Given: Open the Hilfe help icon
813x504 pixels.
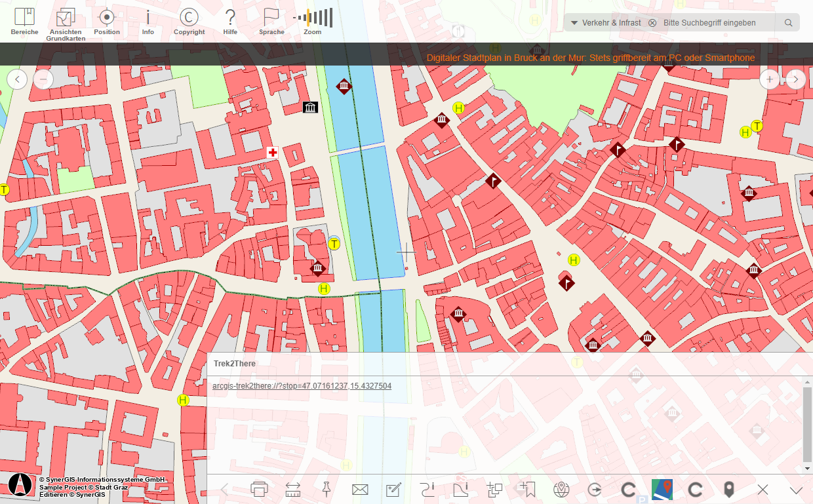Looking at the screenshot, I should 230,20.
